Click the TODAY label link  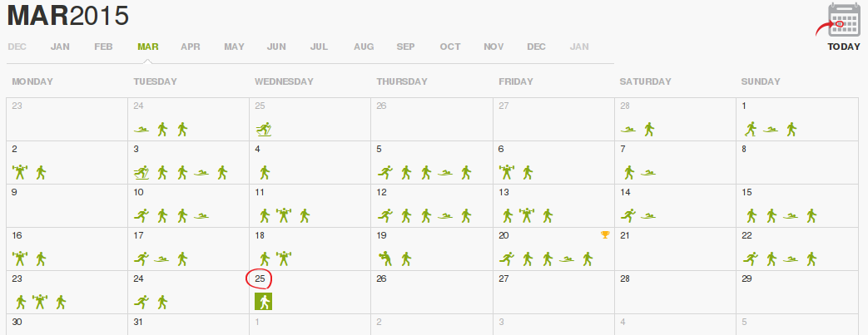[844, 47]
